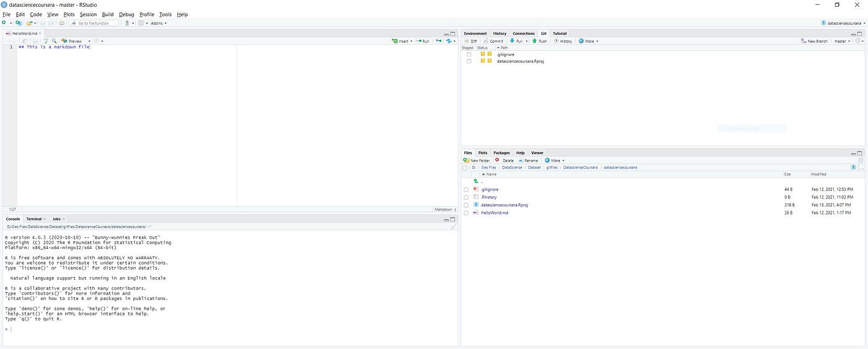This screenshot has height=349, width=868.
Task: Click the Git pane refresh icon
Action: click(859, 41)
